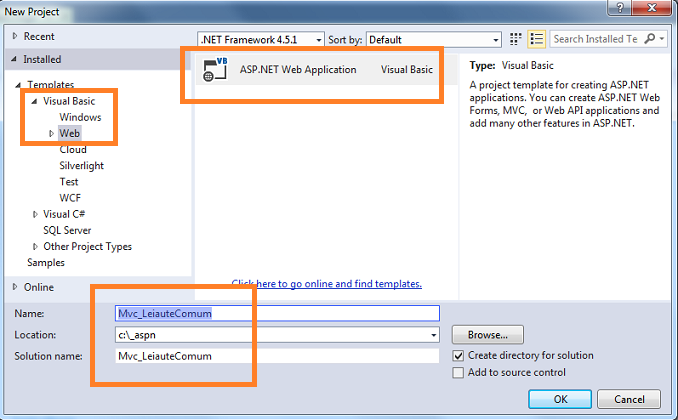Viewport: 678px width, 420px height.
Task: Open the help button in title bar
Action: point(620,7)
